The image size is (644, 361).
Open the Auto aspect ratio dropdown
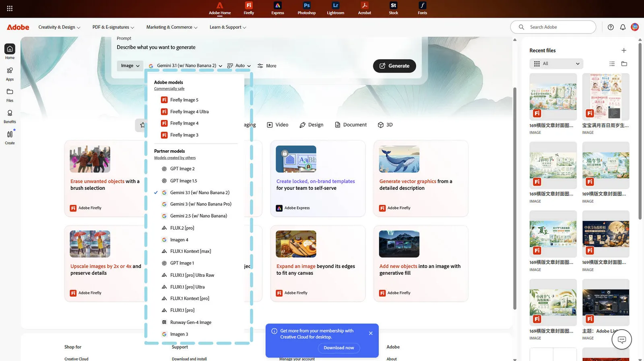tap(239, 66)
